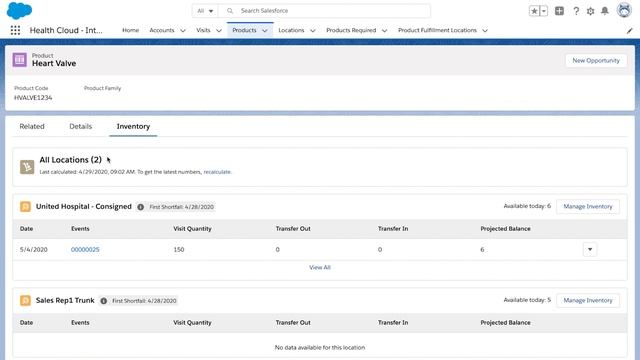
Task: Click the Salesforce cloud logo
Action: pyautogui.click(x=19, y=11)
